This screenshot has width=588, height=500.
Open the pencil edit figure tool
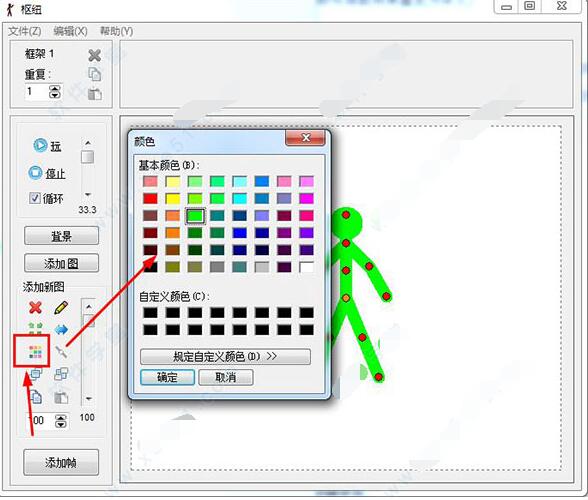61,308
